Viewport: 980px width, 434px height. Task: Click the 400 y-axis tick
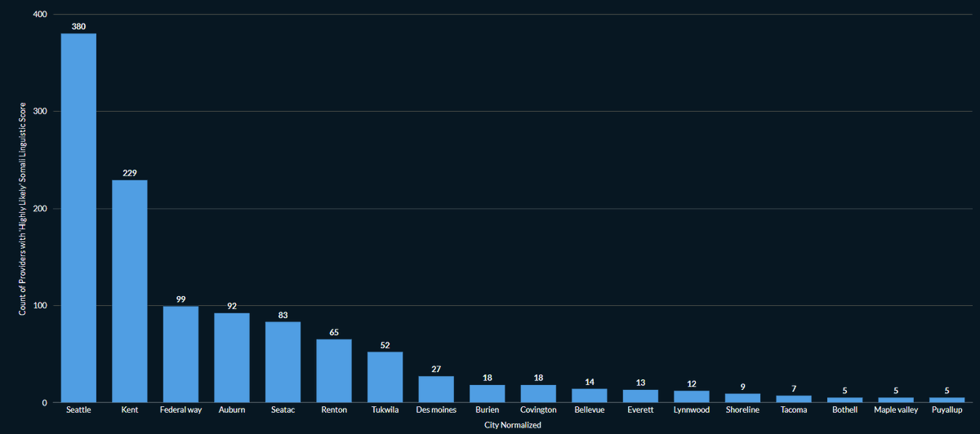pyautogui.click(x=39, y=15)
